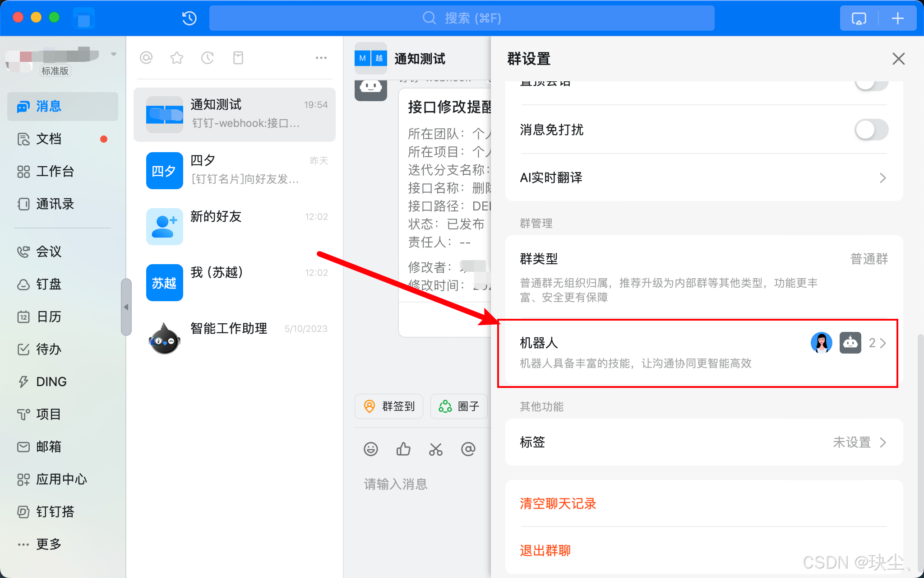
Task: Open 文档 in the sidebar
Action: [x=63, y=139]
